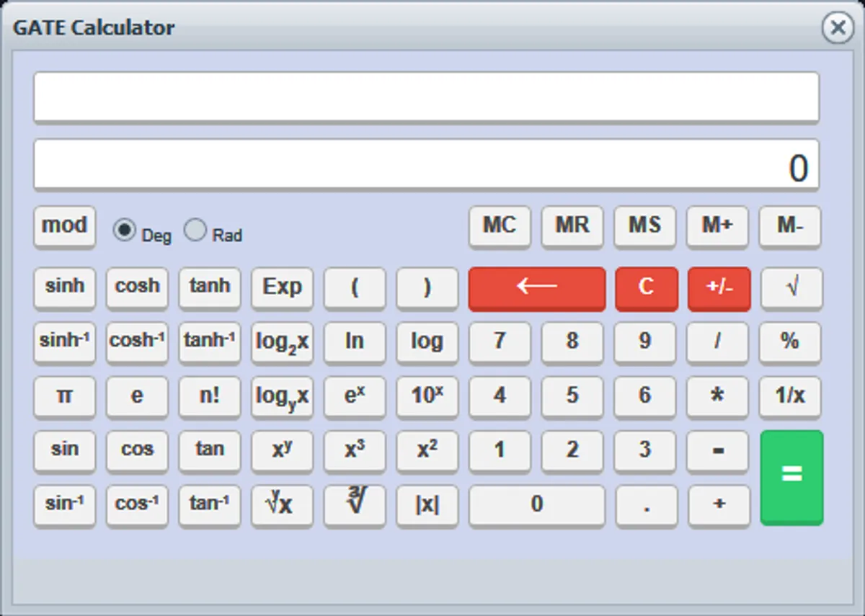865x616 pixels.
Task: Click the close parenthesis button
Action: point(427,288)
